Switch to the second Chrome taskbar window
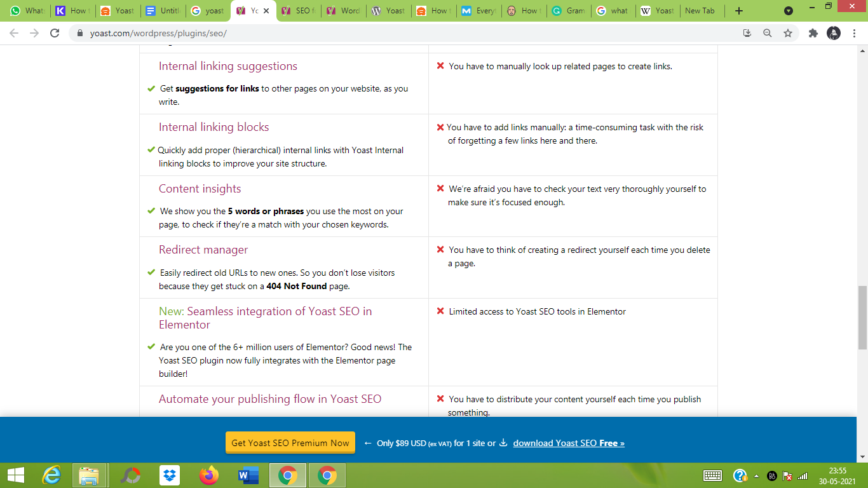The height and width of the screenshot is (488, 868). click(327, 475)
